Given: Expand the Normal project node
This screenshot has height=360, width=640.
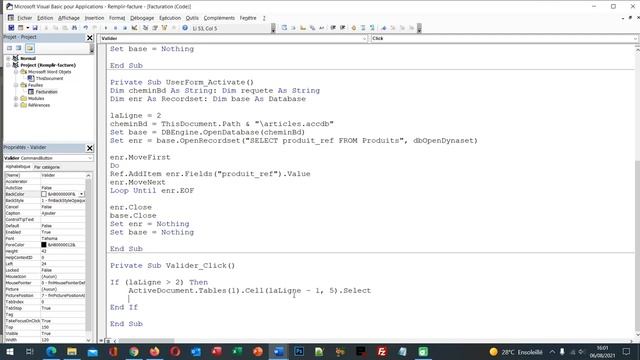Looking at the screenshot, I should point(8,58).
